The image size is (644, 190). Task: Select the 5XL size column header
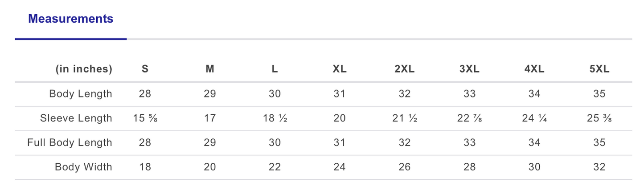click(599, 69)
